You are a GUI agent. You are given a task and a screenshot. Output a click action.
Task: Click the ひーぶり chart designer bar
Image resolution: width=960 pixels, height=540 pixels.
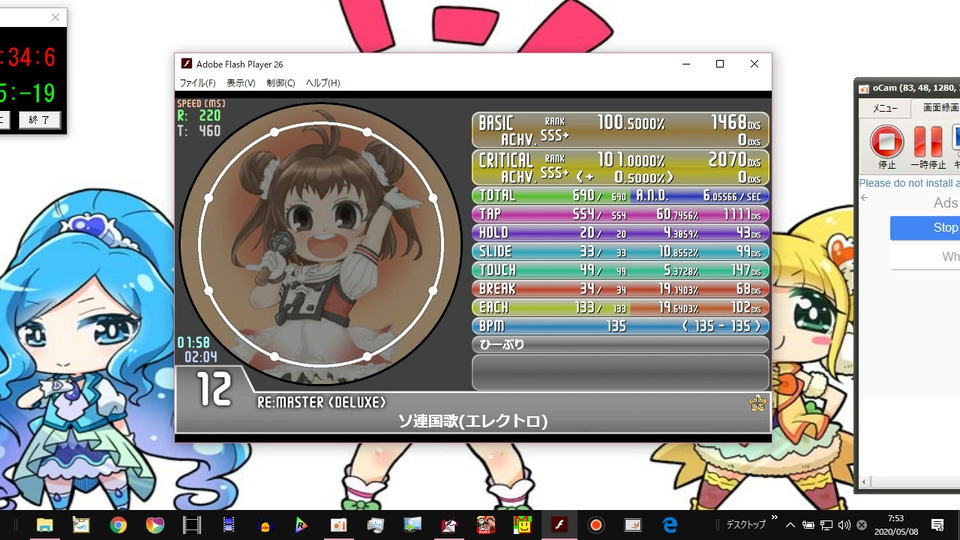coord(620,345)
